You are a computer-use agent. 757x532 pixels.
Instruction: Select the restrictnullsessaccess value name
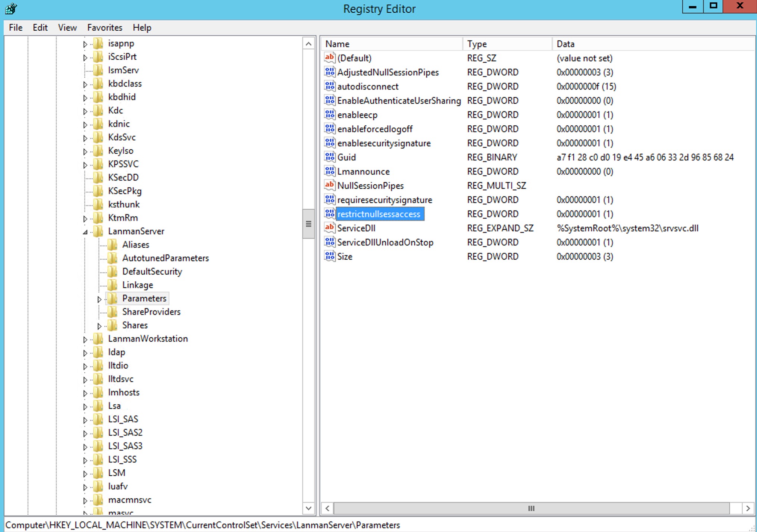pyautogui.click(x=380, y=214)
